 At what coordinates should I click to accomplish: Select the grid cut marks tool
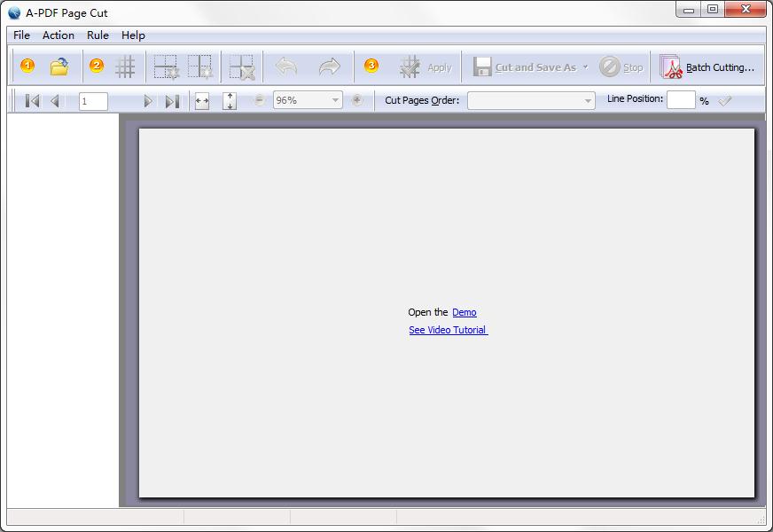(127, 66)
